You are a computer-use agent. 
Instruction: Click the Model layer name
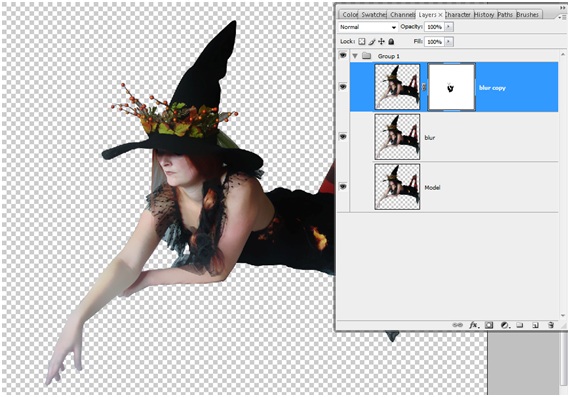tap(432, 188)
